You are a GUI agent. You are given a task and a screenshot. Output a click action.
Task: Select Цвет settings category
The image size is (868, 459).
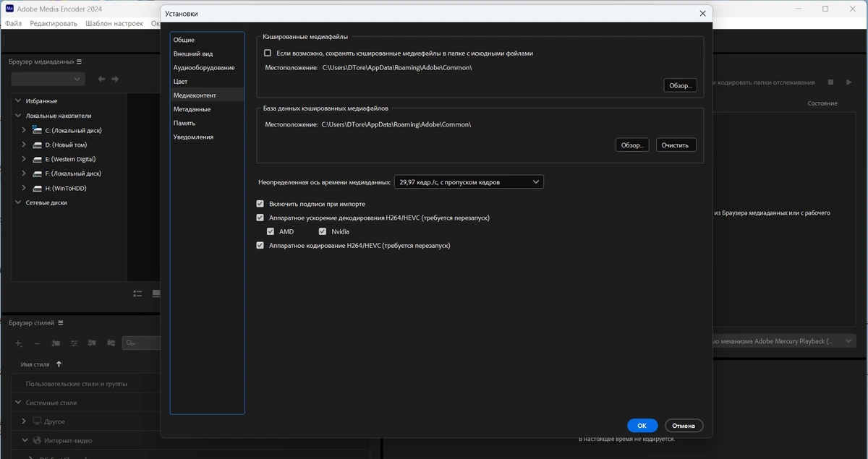207,81
